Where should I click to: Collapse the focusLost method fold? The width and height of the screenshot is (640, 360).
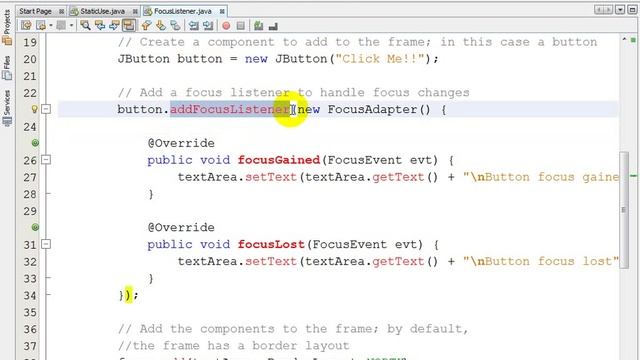(x=46, y=244)
